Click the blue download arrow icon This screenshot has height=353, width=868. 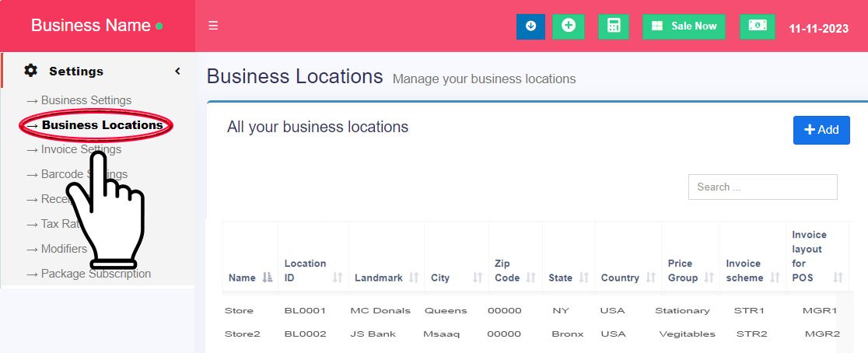[x=530, y=26]
